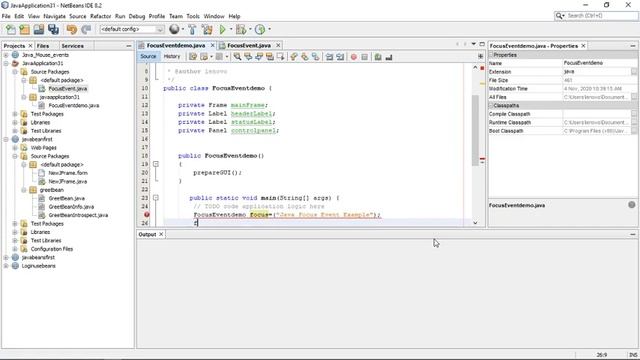Click the New Project toolbar icon

24,29
